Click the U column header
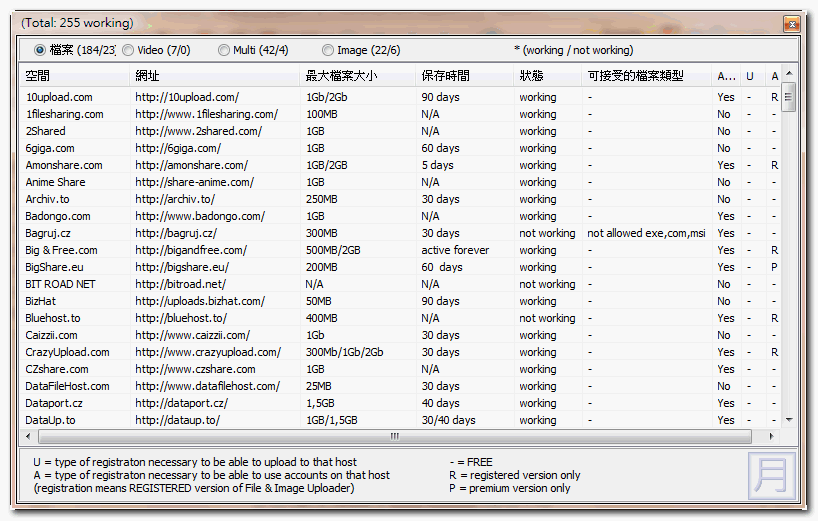This screenshot has width=818, height=521. [752, 76]
